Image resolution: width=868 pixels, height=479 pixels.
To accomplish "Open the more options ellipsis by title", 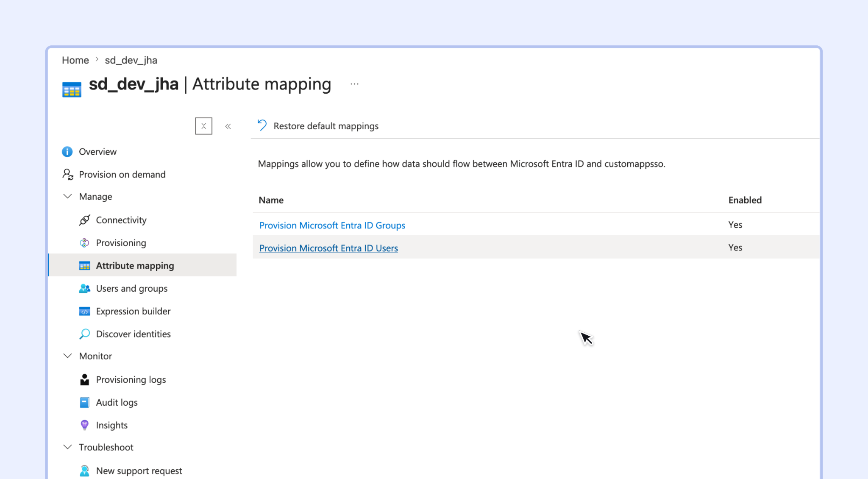I will click(x=354, y=84).
